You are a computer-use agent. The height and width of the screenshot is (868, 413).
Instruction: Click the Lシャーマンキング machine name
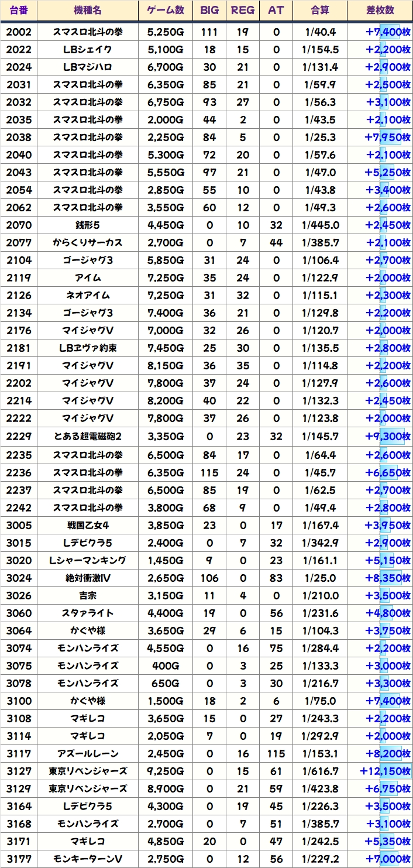tap(88, 560)
